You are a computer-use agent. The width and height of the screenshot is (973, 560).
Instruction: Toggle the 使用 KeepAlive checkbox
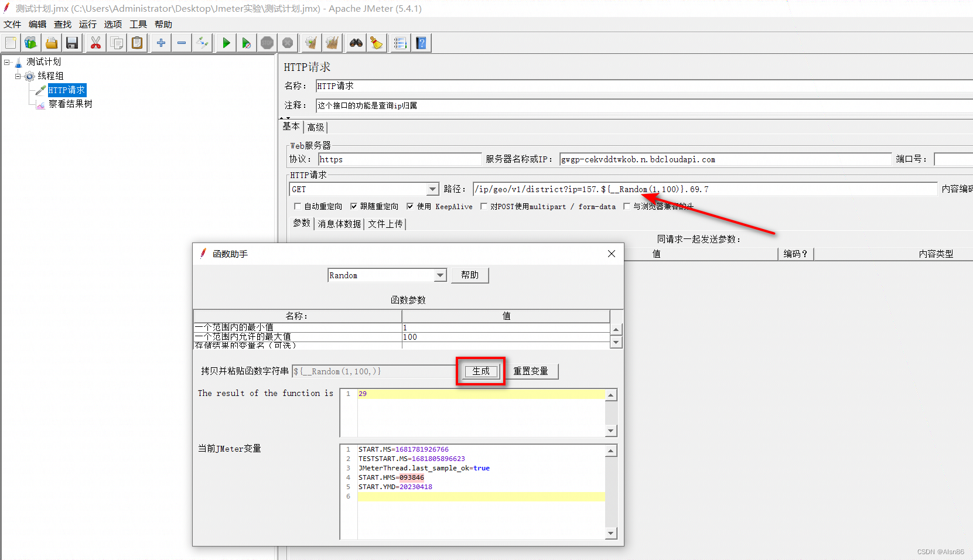(410, 206)
